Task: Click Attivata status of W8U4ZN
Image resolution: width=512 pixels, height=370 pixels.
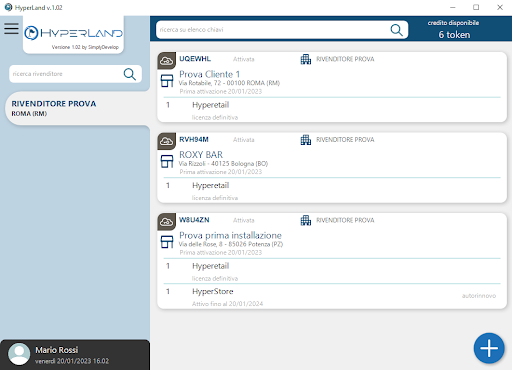Action: click(x=244, y=221)
